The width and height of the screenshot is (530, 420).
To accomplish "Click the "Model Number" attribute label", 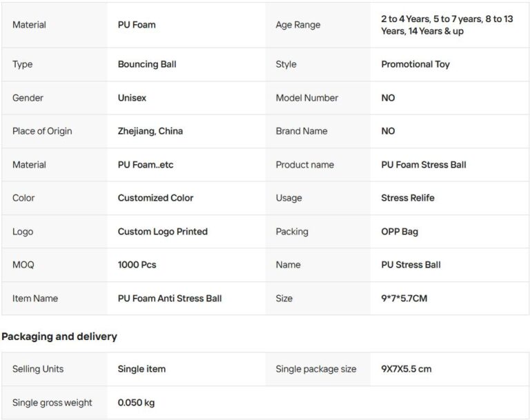I will pos(307,98).
